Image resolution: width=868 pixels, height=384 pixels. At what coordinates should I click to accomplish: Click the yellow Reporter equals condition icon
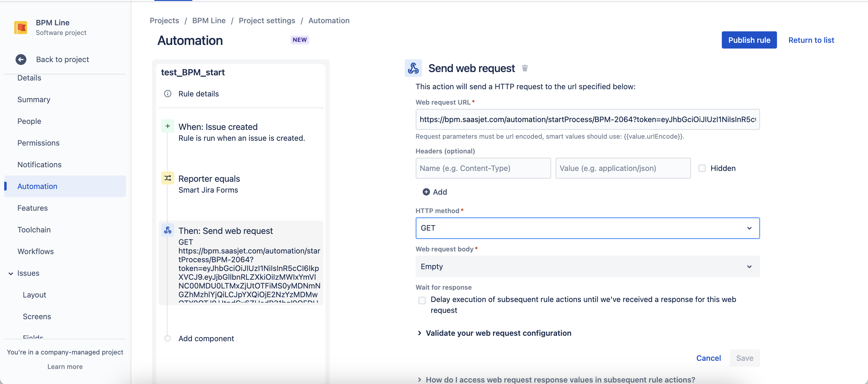point(168,178)
